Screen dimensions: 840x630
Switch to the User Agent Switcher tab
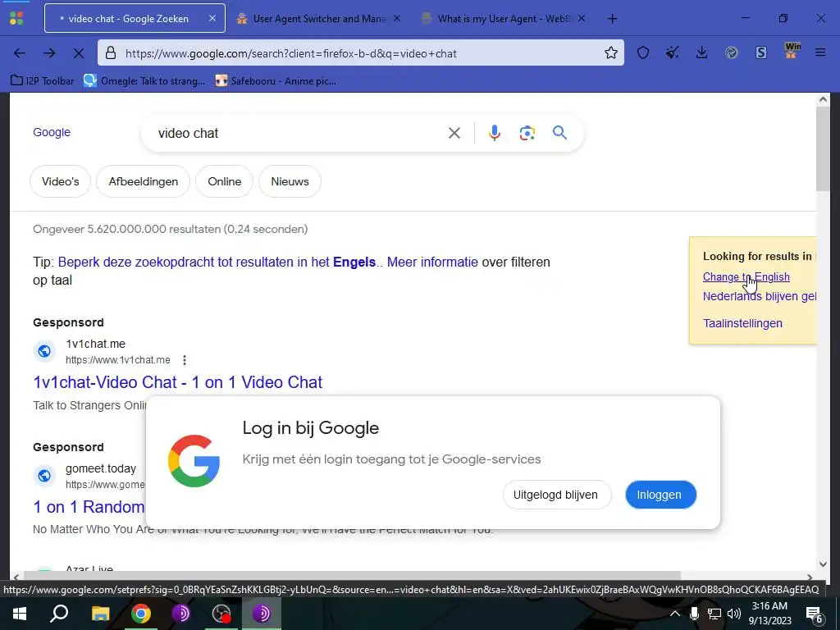click(x=319, y=19)
